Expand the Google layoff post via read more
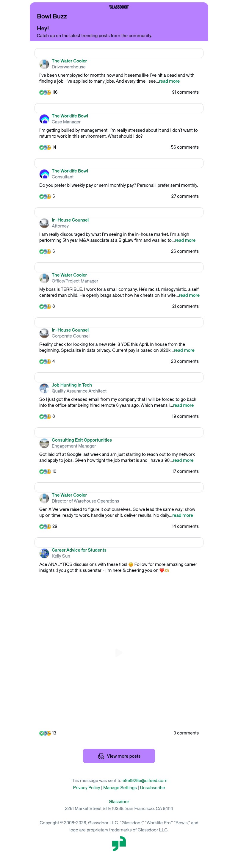Viewport: 238px width, 868px height. (x=183, y=460)
